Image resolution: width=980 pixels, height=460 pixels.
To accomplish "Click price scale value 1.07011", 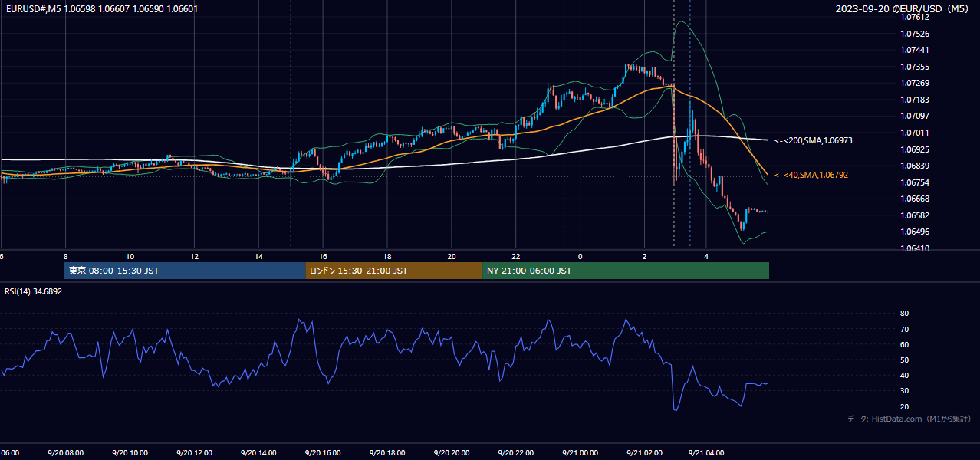I will [915, 133].
